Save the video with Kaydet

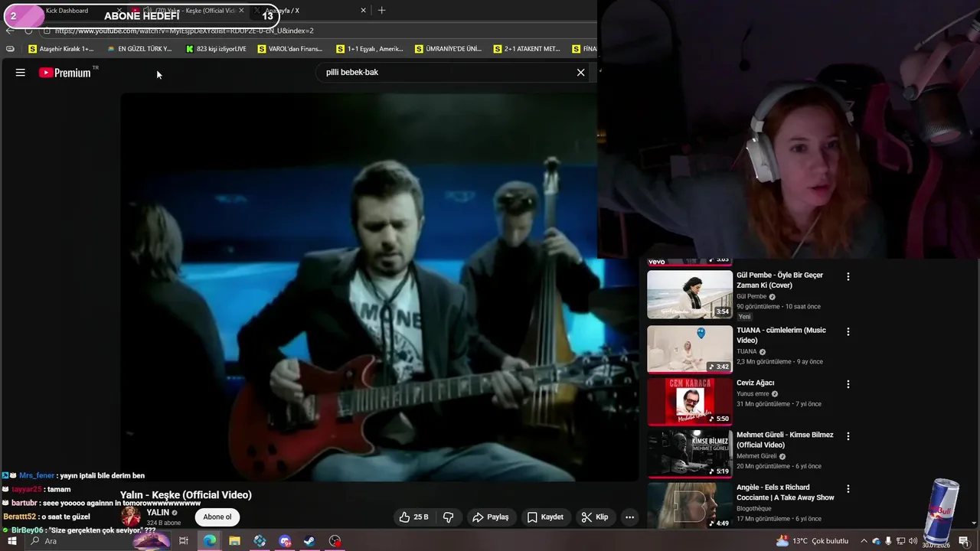[x=545, y=517]
